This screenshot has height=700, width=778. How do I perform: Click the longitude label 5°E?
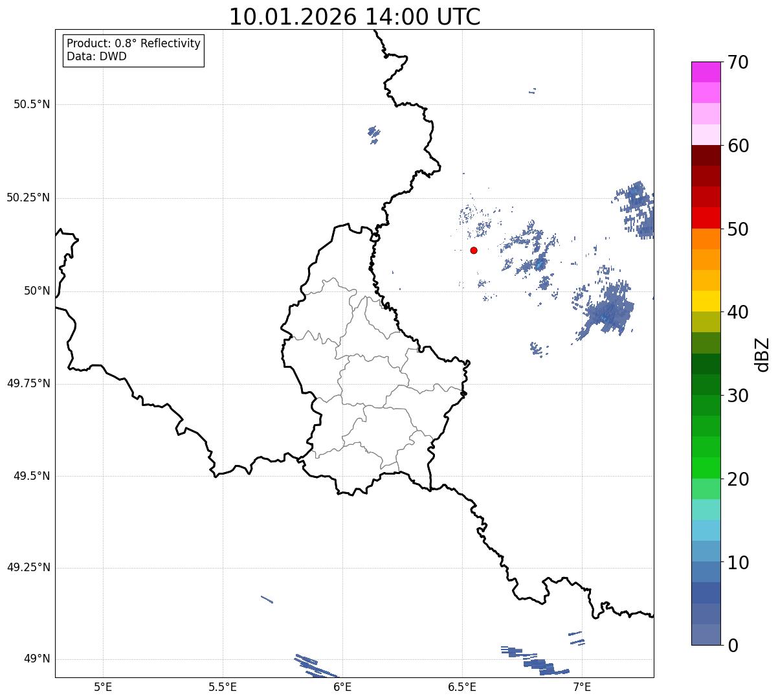pos(103,687)
